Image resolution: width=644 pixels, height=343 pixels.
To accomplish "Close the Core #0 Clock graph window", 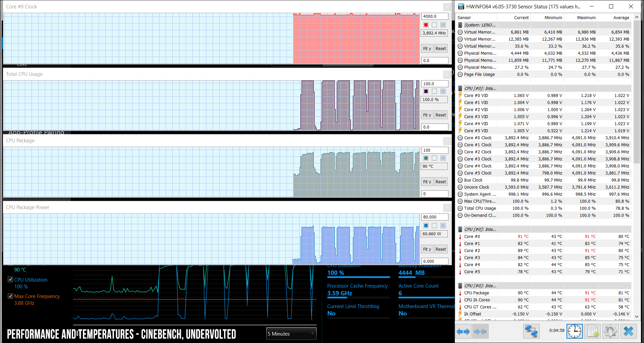I will tap(447, 7).
